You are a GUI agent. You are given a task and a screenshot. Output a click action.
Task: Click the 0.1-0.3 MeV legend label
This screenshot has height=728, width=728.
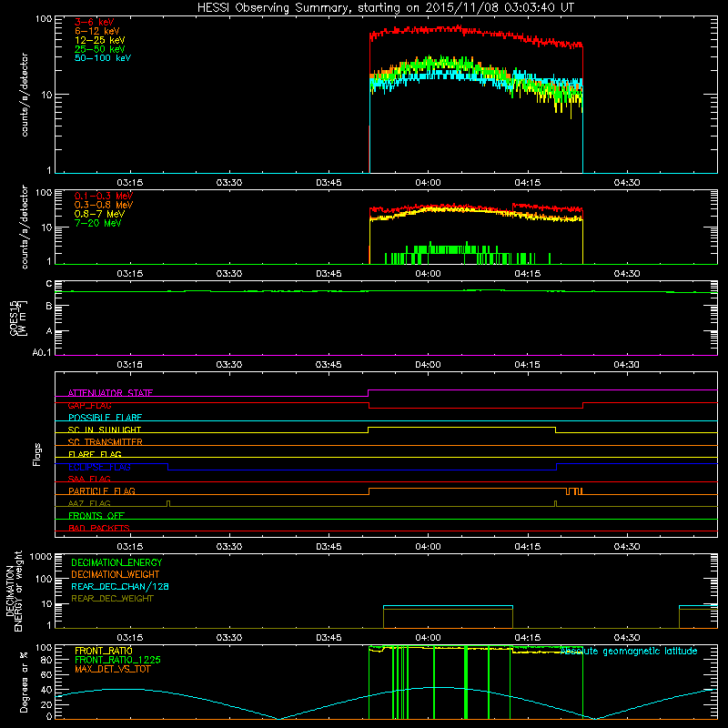coord(104,196)
